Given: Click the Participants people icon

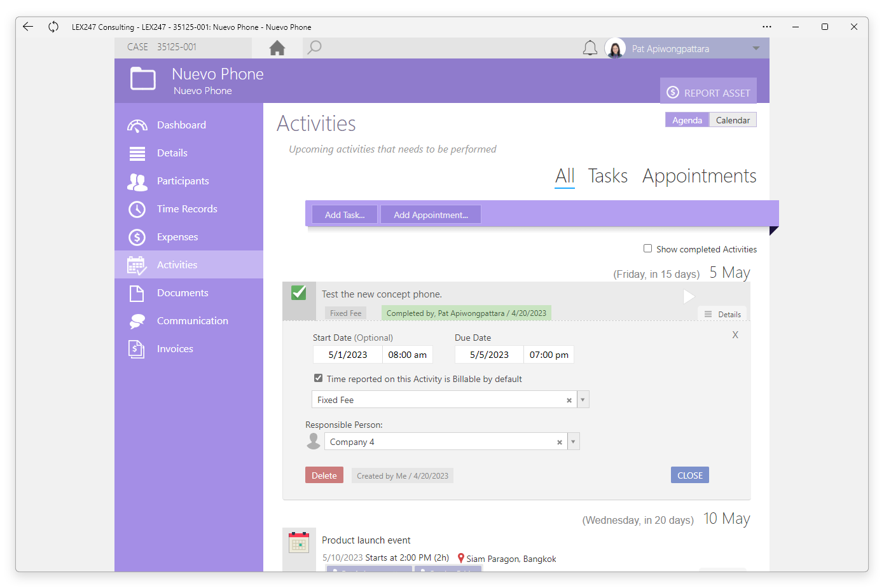Looking at the screenshot, I should pyautogui.click(x=137, y=181).
